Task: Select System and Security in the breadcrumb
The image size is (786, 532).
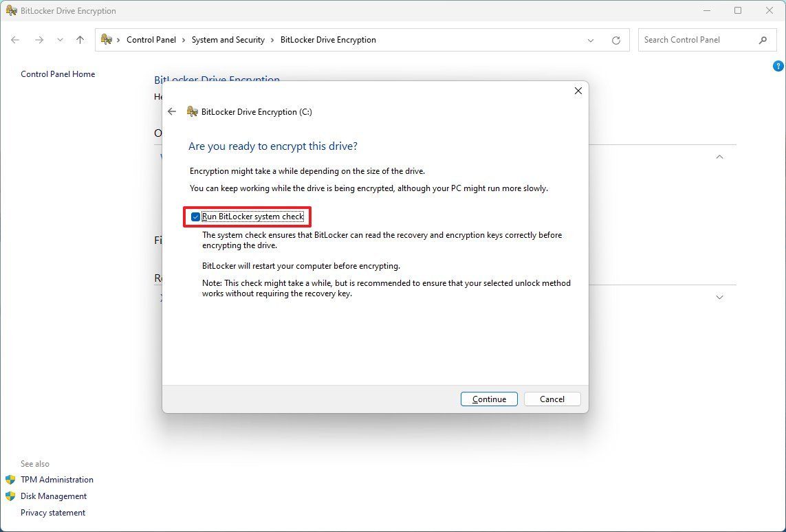Action: click(x=228, y=39)
